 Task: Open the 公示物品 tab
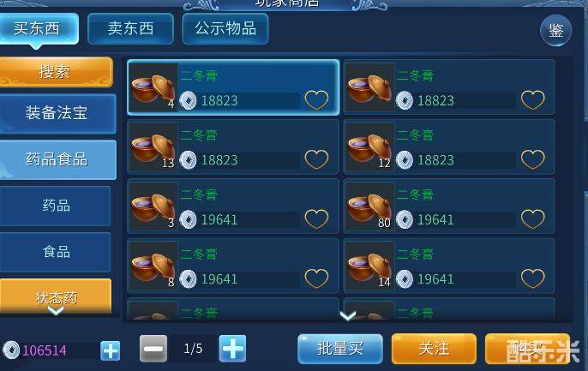[x=225, y=28]
